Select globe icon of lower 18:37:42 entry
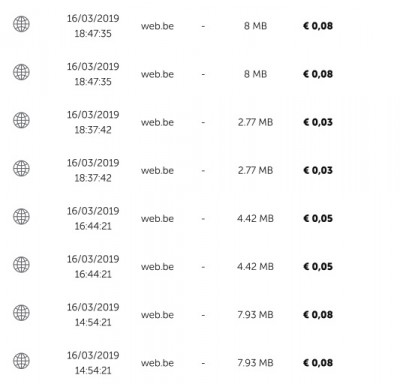400x384 pixels. pos(21,168)
